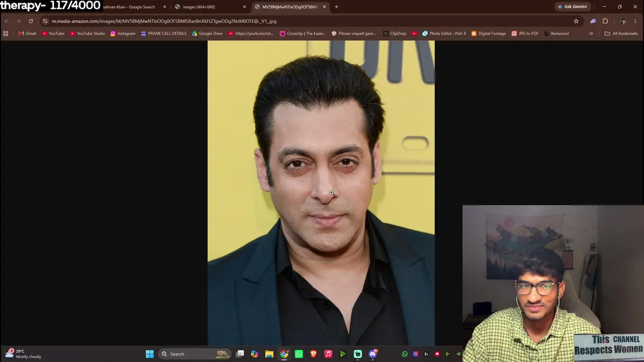Open the All Bookmarks folder
The height and width of the screenshot is (362, 644).
pos(621,34)
